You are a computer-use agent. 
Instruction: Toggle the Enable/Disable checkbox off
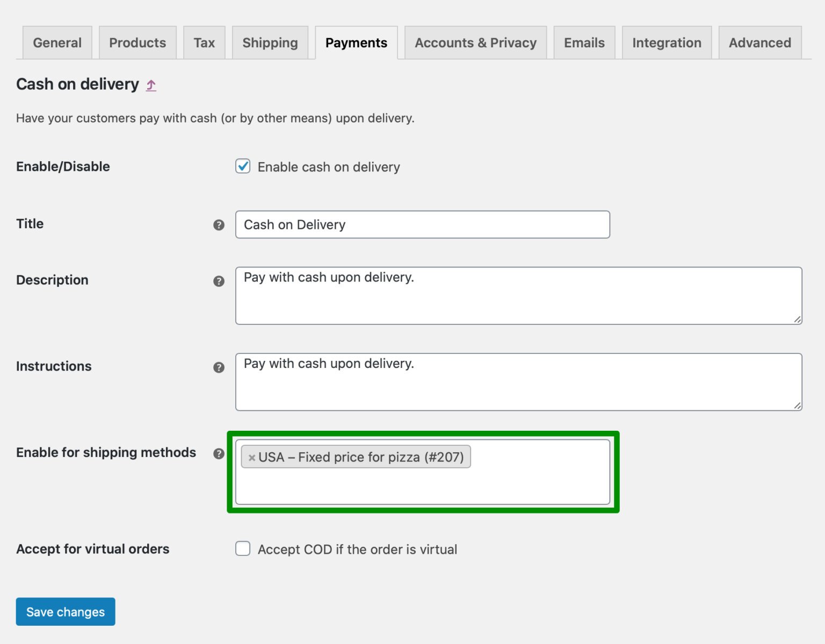(x=243, y=167)
